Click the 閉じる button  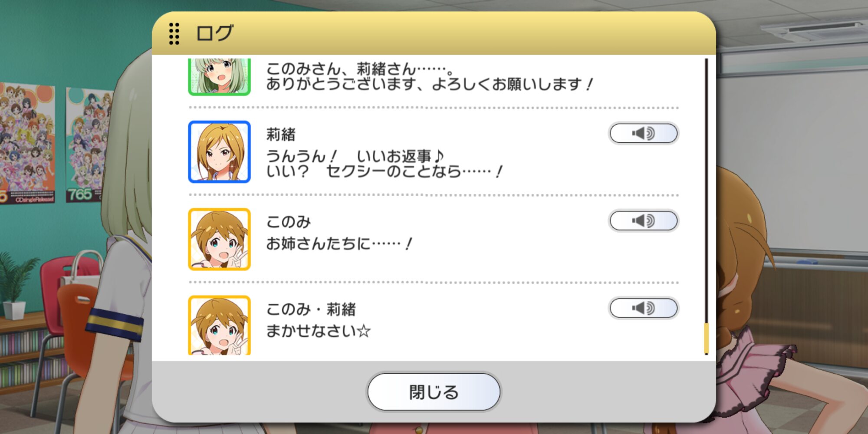tap(434, 392)
